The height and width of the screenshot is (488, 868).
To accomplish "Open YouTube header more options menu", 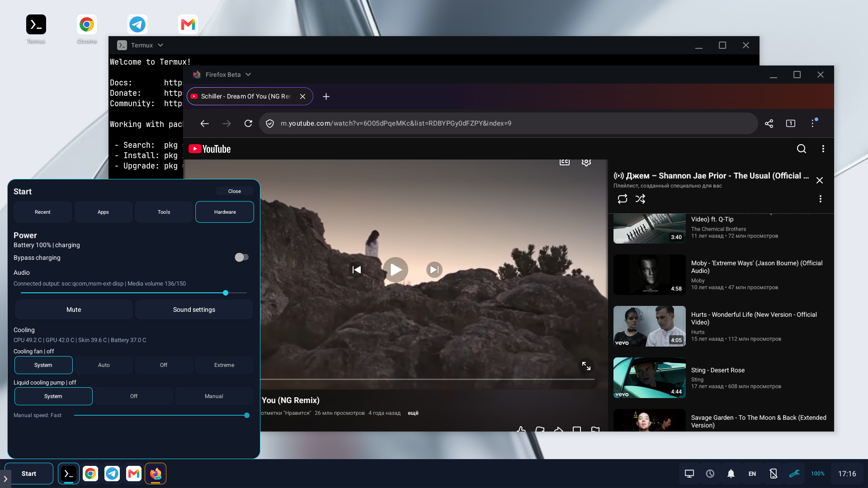I will coord(823,149).
